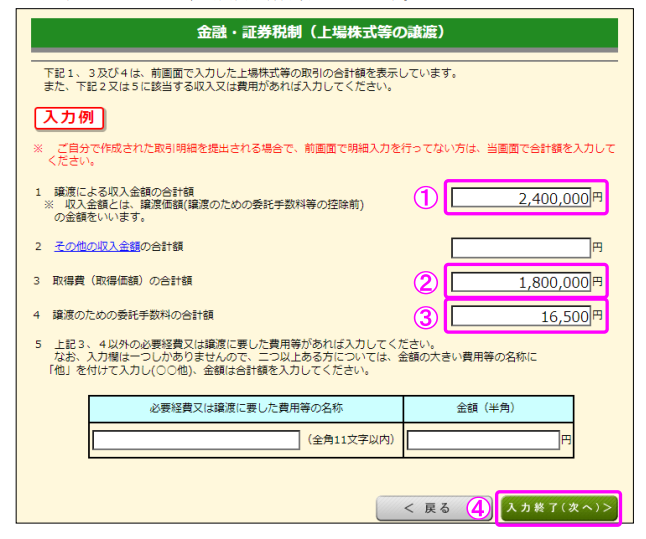The height and width of the screenshot is (539, 646).
Task: Click the 金額(半角) expense amount field
Action: point(483,440)
